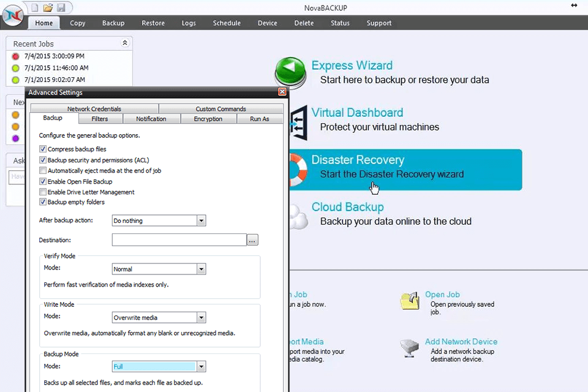This screenshot has height=392, width=588.
Task: Click the Disaster Recovery lifebuoy icon
Action: [x=296, y=168]
